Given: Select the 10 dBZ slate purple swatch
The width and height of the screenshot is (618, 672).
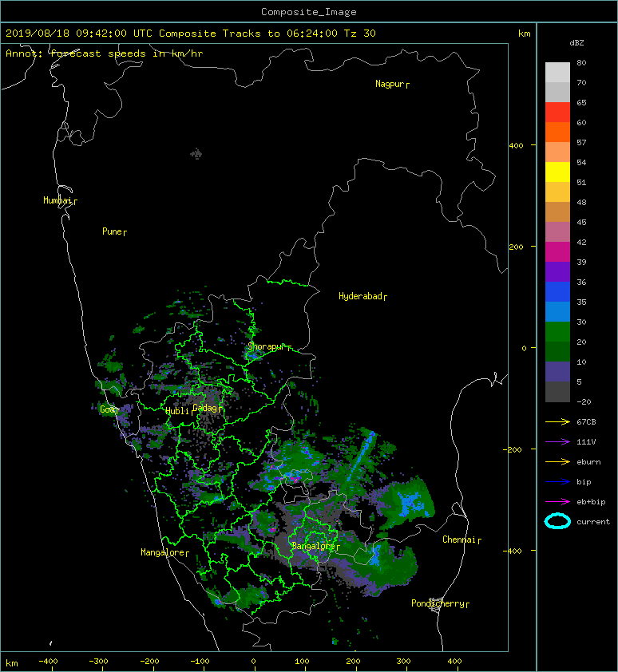Looking at the screenshot, I should point(557,371).
